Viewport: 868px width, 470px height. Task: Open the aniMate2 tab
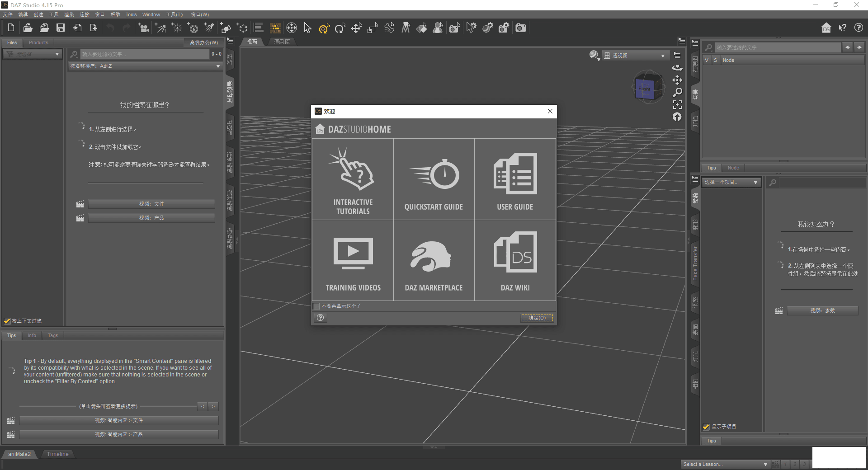19,454
